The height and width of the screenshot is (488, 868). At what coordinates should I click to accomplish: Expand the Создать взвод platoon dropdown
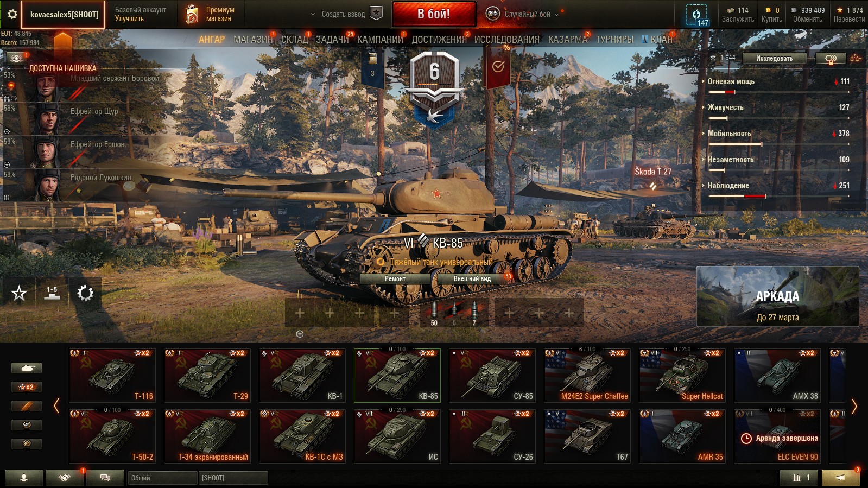(313, 15)
